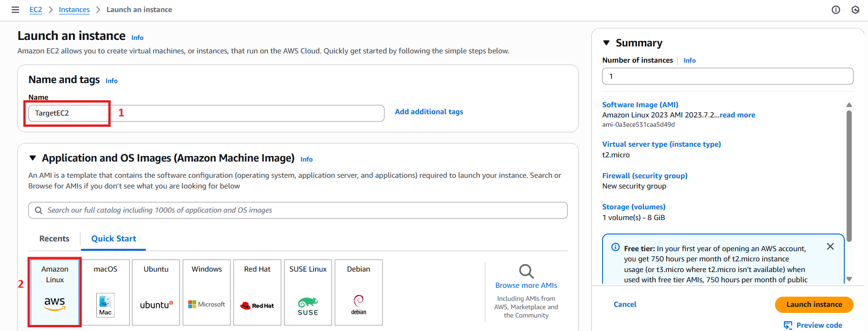The height and width of the screenshot is (331, 868).
Task: Select the Debian AMI tile
Action: (x=359, y=292)
